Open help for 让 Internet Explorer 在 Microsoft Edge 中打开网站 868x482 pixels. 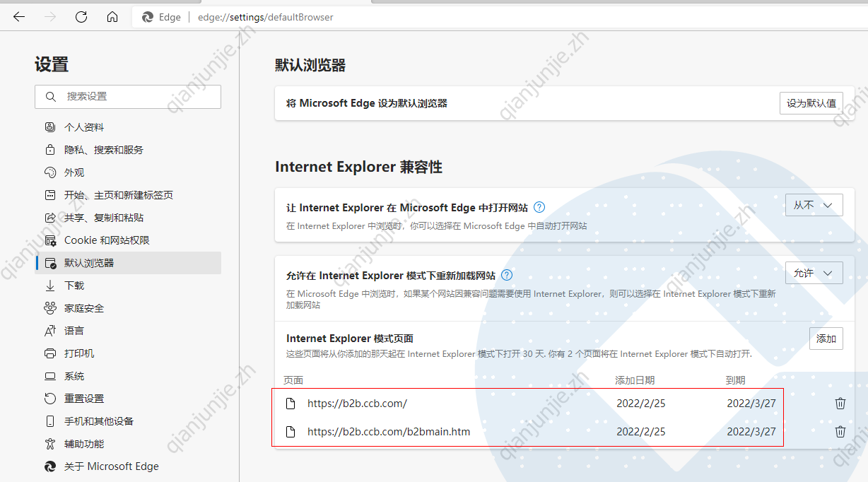click(x=539, y=208)
